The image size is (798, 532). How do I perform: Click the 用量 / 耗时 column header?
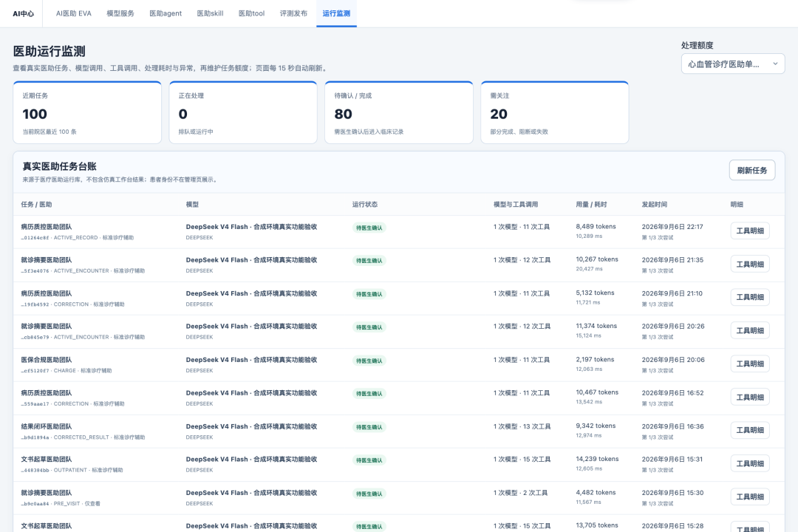[591, 205]
